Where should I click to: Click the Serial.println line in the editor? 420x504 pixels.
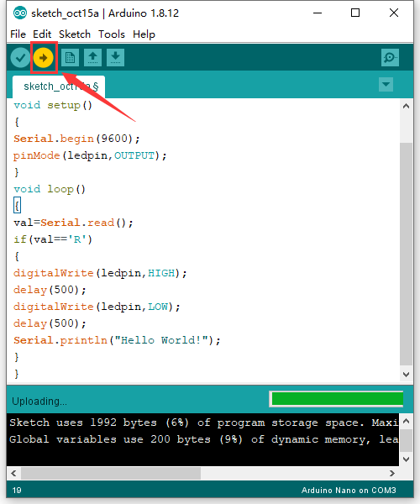click(x=117, y=340)
